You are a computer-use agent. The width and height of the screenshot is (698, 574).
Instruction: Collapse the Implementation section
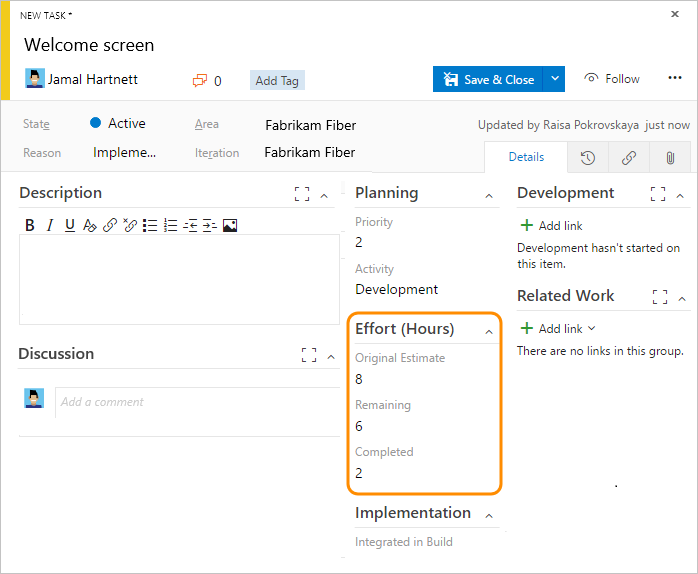click(x=489, y=516)
